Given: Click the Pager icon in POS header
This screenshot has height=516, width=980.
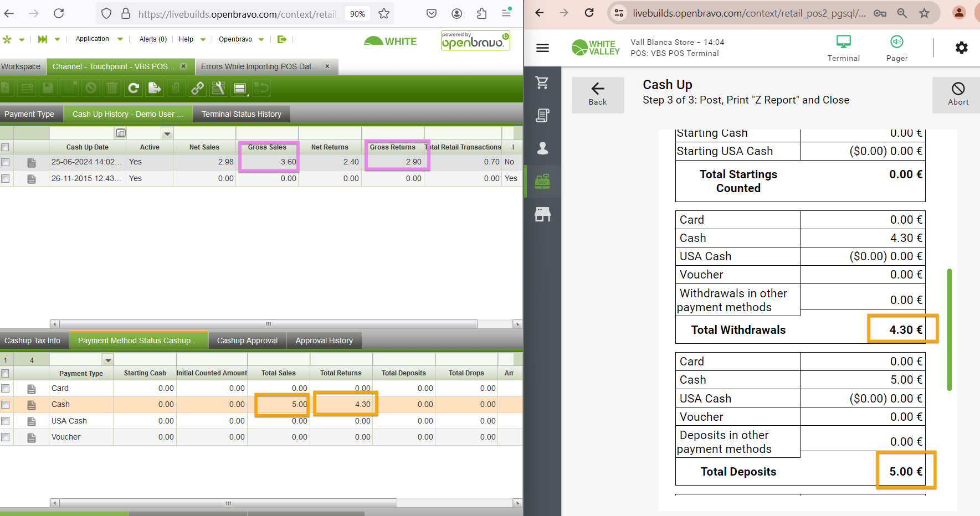Looking at the screenshot, I should (x=896, y=48).
